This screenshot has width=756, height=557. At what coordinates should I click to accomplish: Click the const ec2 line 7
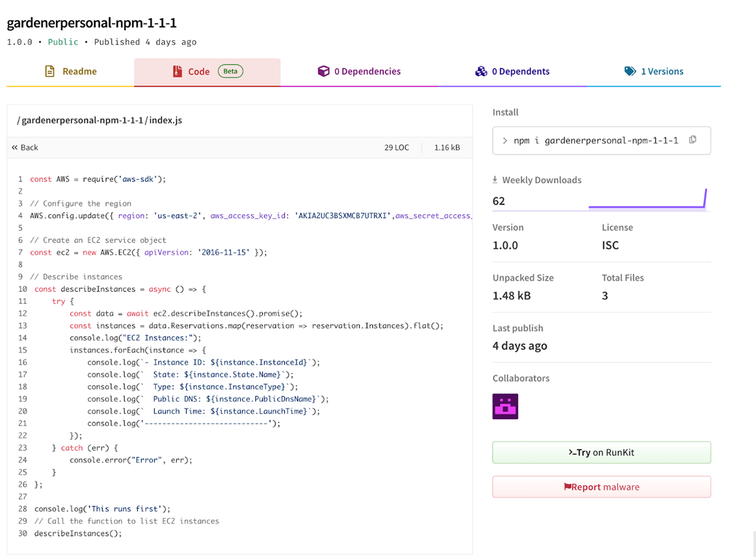click(x=149, y=253)
